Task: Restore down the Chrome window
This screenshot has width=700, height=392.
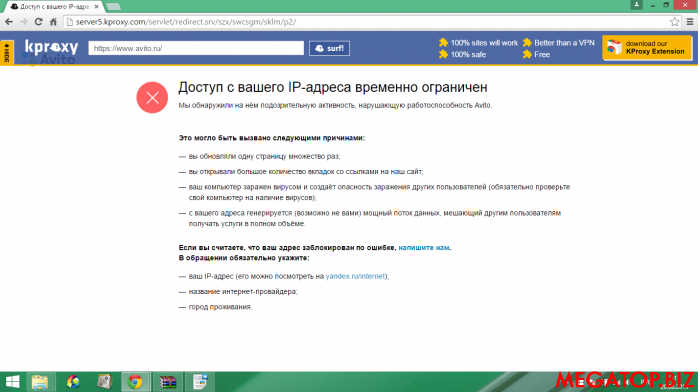Action: [x=666, y=5]
